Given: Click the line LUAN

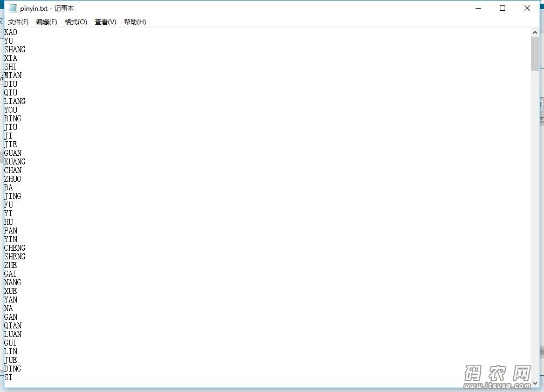Looking at the screenshot, I should tap(12, 334).
